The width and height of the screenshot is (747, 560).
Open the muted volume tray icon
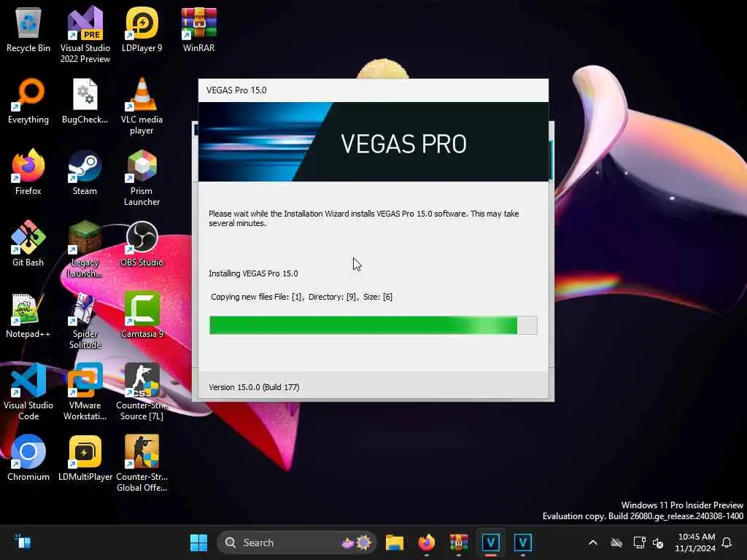point(658,542)
